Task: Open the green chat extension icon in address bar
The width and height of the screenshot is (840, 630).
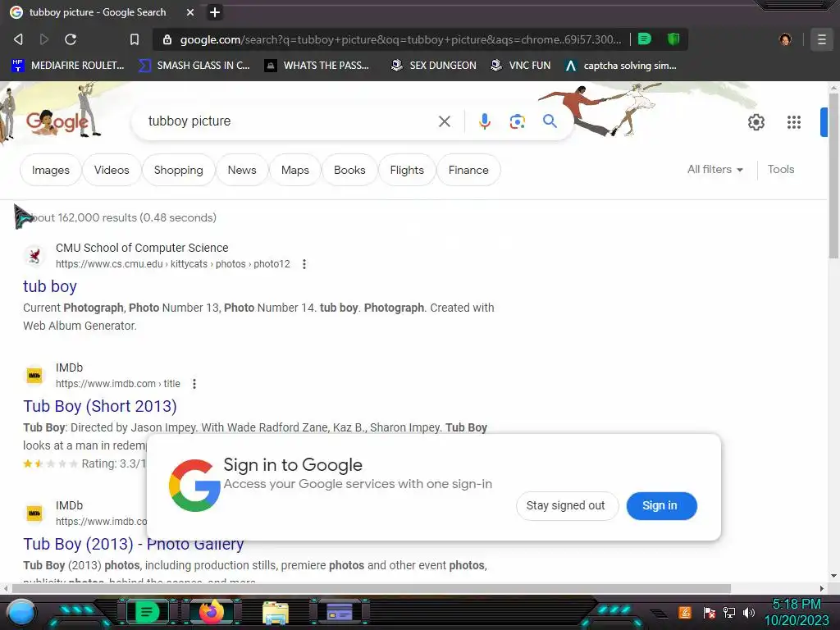Action: pos(645,39)
